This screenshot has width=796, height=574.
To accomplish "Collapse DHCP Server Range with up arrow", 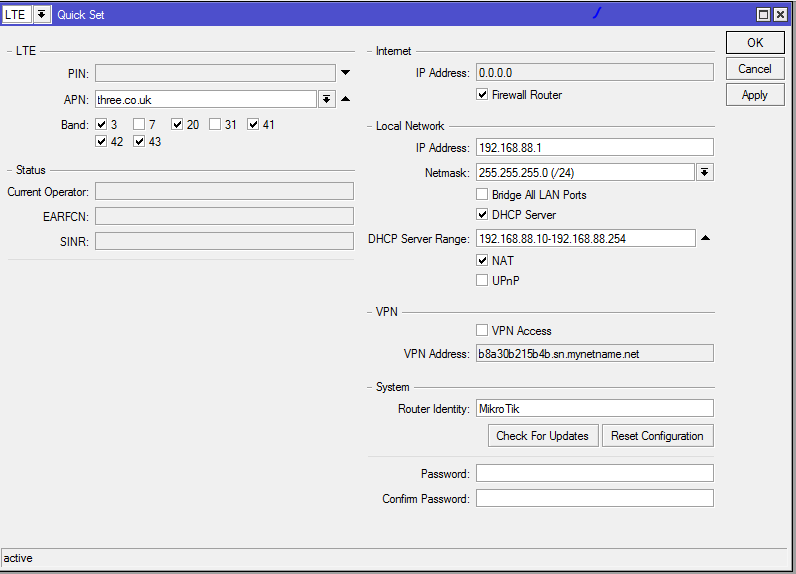I will click(704, 238).
